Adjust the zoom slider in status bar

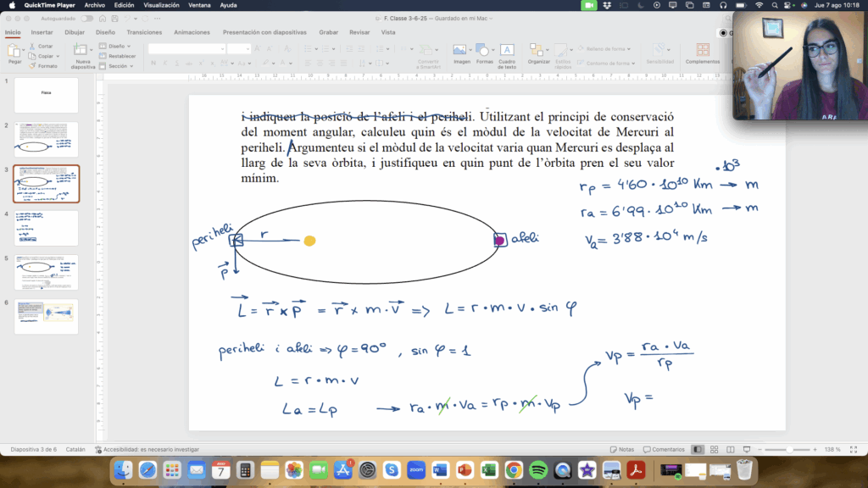787,450
